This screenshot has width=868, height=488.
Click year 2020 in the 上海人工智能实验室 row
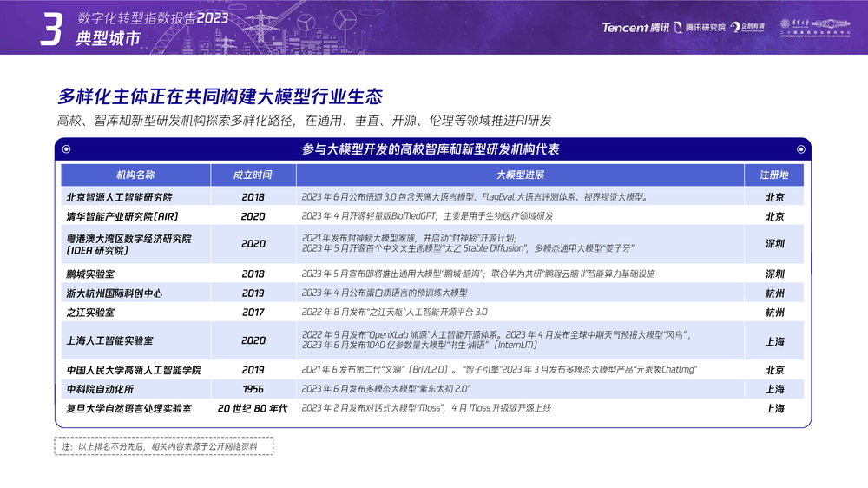[x=253, y=340]
